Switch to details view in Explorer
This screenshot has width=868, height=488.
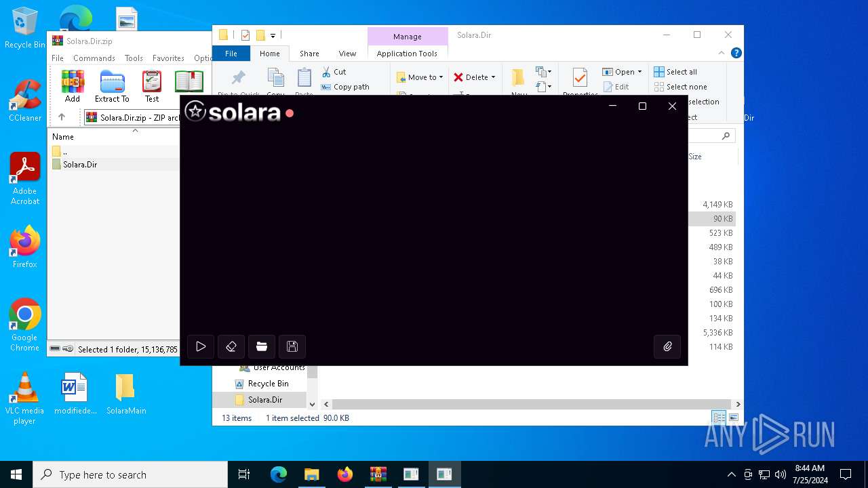(718, 418)
